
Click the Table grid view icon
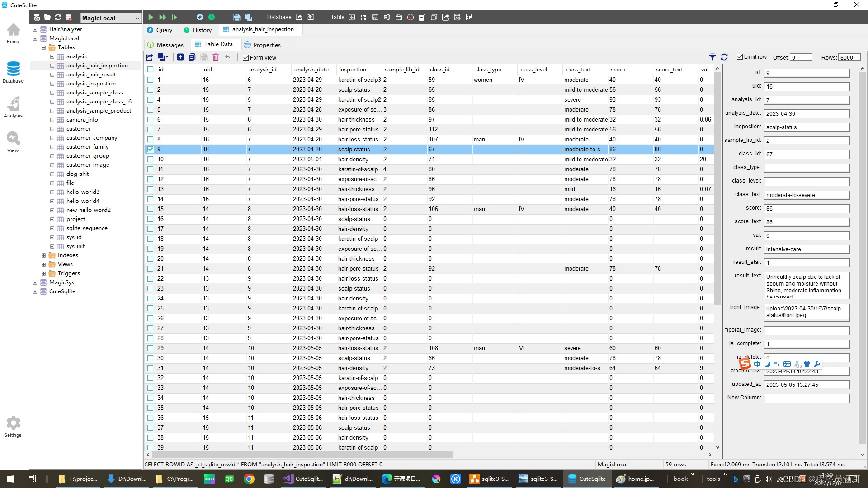(363, 17)
